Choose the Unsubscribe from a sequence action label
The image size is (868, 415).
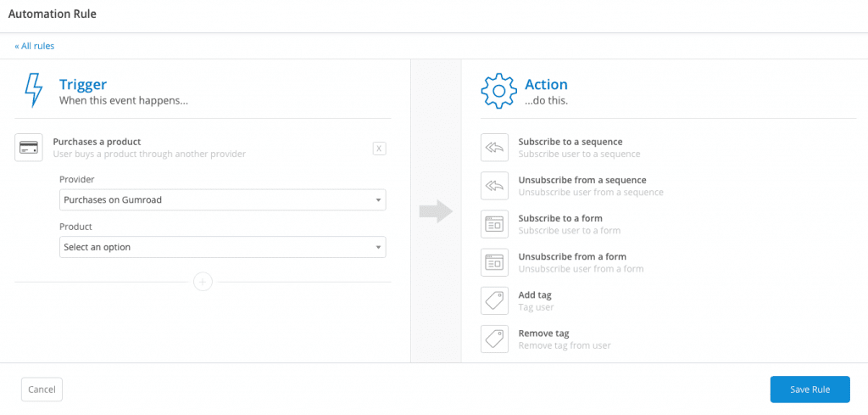pyautogui.click(x=582, y=180)
